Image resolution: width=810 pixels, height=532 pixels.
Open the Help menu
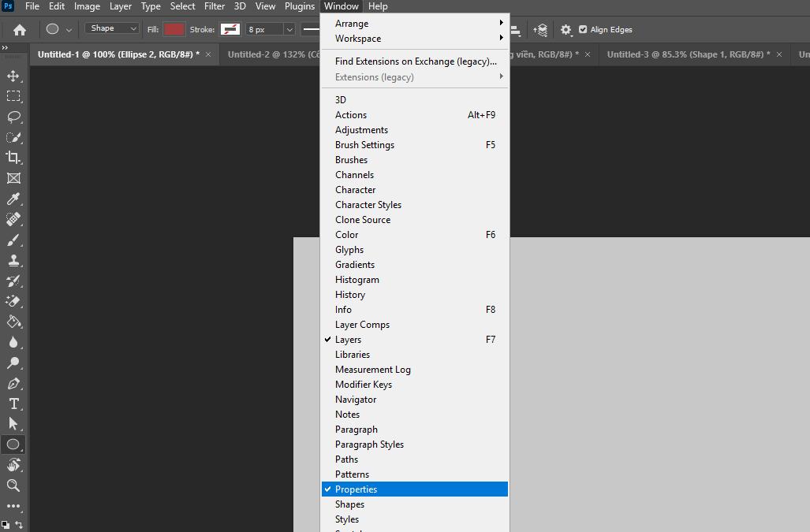[x=378, y=6]
